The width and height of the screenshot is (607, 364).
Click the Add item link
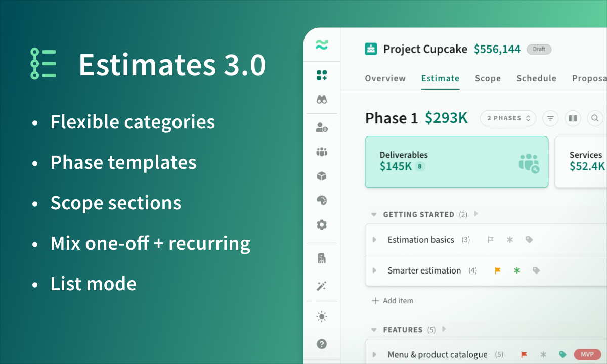pyautogui.click(x=393, y=301)
